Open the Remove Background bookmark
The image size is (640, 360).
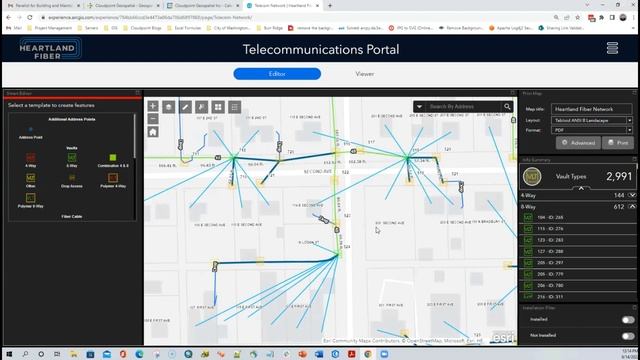[x=461, y=28]
